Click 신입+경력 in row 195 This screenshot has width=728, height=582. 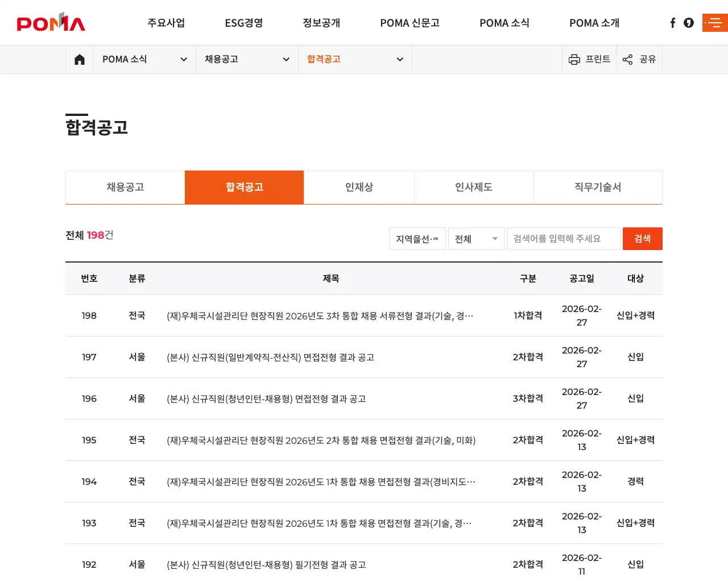coord(635,440)
